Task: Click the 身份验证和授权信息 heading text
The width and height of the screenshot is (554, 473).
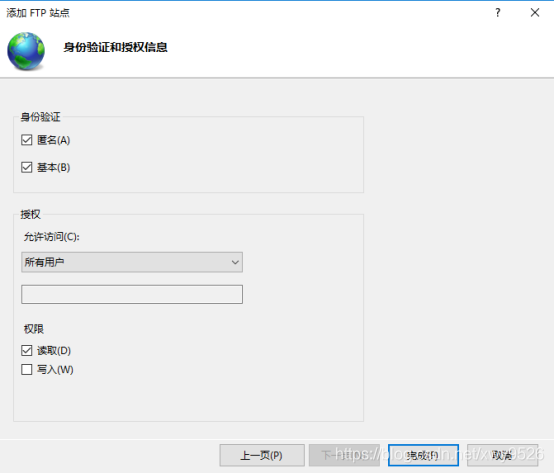Action: [115, 47]
